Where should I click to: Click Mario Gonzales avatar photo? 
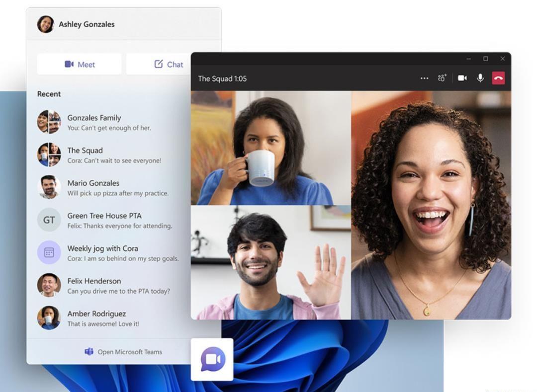click(49, 187)
